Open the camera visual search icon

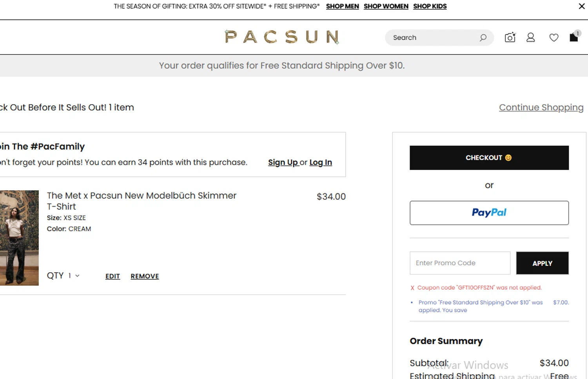click(510, 38)
